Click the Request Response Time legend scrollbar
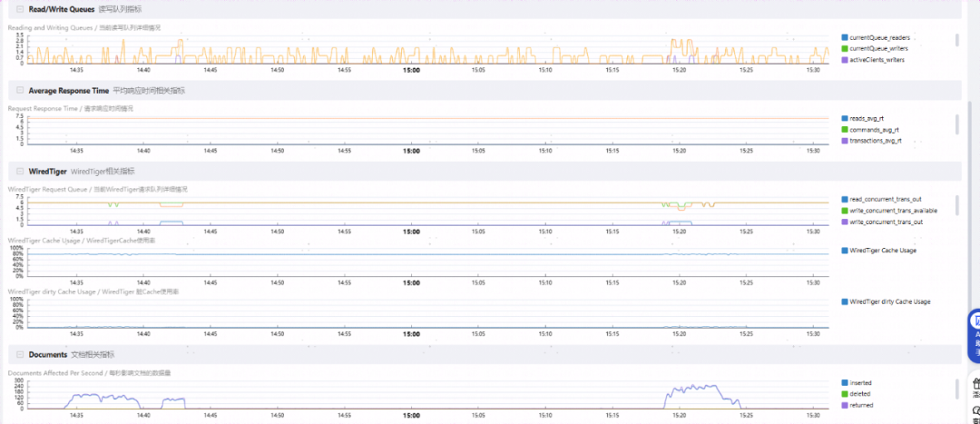980x424 pixels. pos(956,123)
